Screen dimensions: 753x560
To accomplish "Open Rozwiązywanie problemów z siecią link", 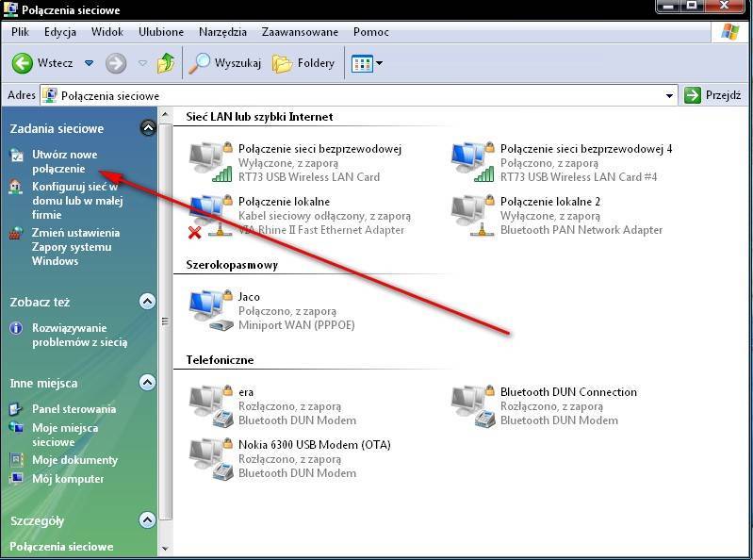I will point(80,335).
